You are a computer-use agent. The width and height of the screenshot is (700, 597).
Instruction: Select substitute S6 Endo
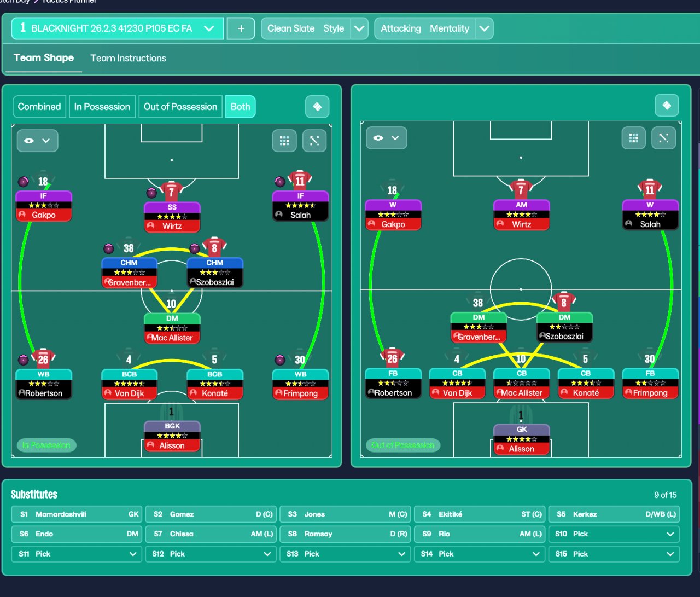pos(77,534)
